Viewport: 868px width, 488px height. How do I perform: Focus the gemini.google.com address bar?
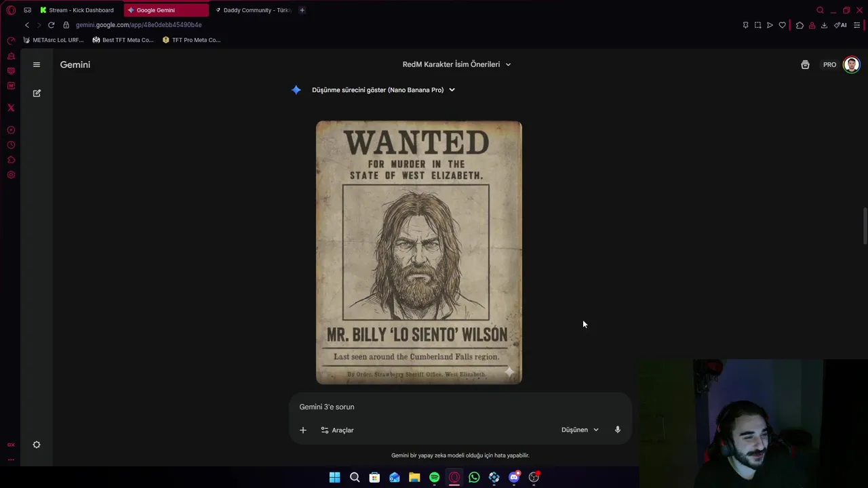point(138,25)
